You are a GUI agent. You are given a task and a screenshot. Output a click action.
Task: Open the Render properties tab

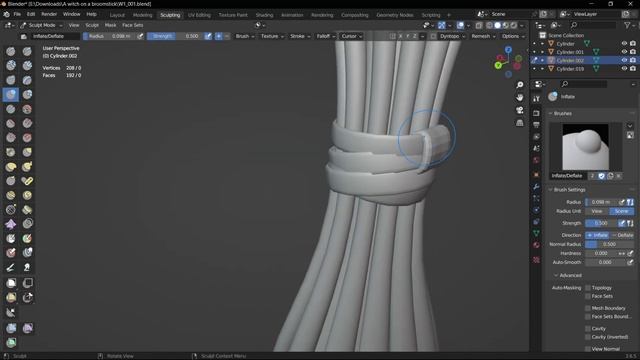(536, 113)
